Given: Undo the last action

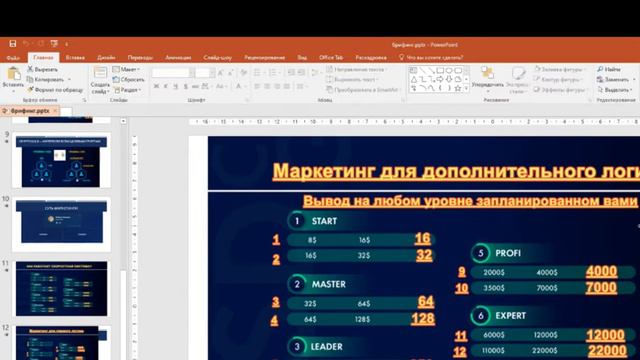Looking at the screenshot, I should 25,44.
